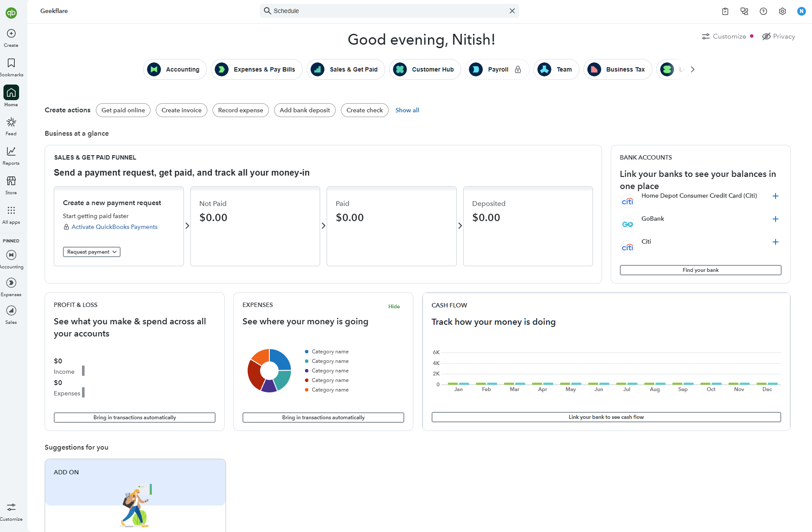Image resolution: width=812 pixels, height=532 pixels.
Task: Click Find your bank button
Action: click(x=701, y=270)
